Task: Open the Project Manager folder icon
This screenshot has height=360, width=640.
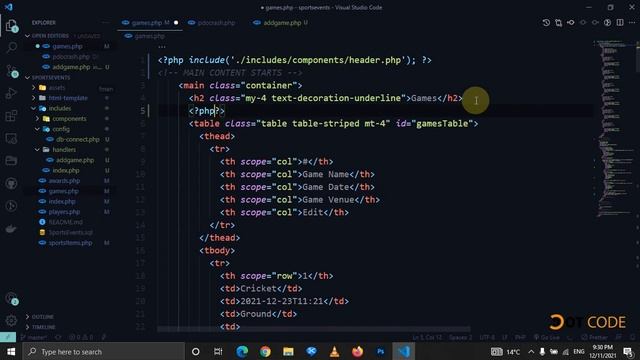Action: [11, 161]
